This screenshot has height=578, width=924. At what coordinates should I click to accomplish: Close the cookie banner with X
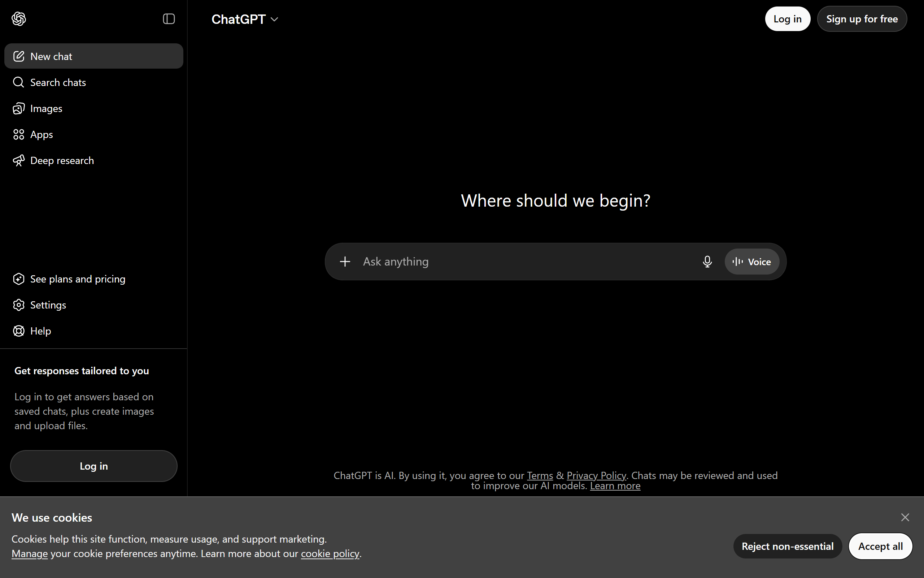click(905, 517)
